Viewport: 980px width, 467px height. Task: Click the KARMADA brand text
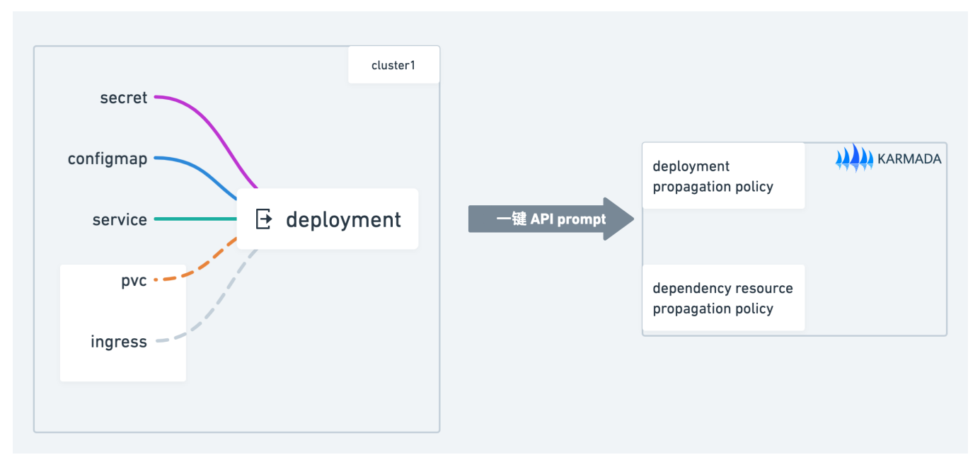pyautogui.click(x=909, y=158)
